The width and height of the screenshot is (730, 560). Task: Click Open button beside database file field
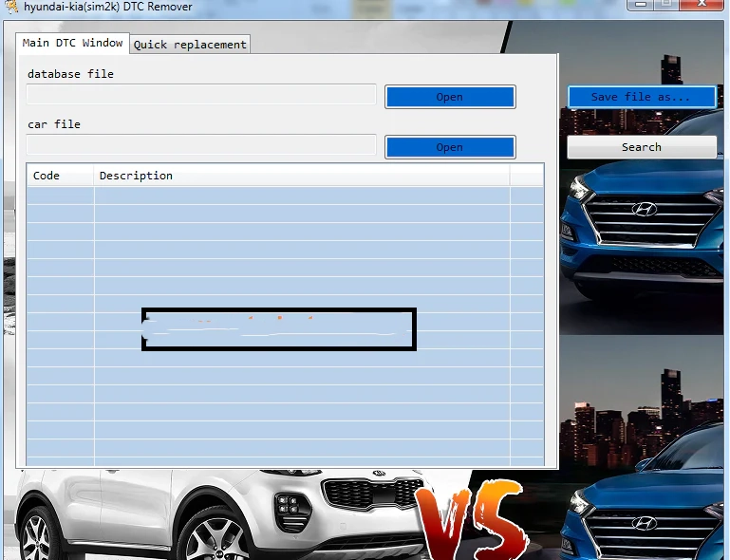(450, 97)
